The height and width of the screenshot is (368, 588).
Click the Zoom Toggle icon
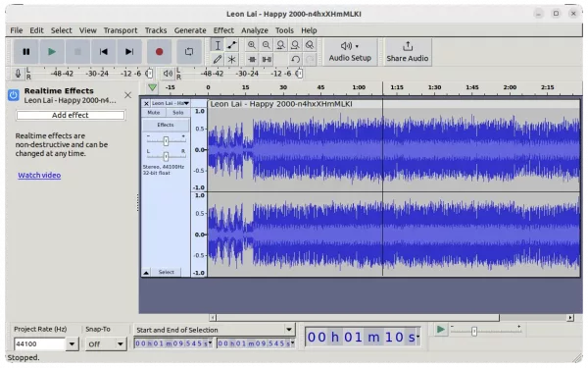tap(310, 45)
